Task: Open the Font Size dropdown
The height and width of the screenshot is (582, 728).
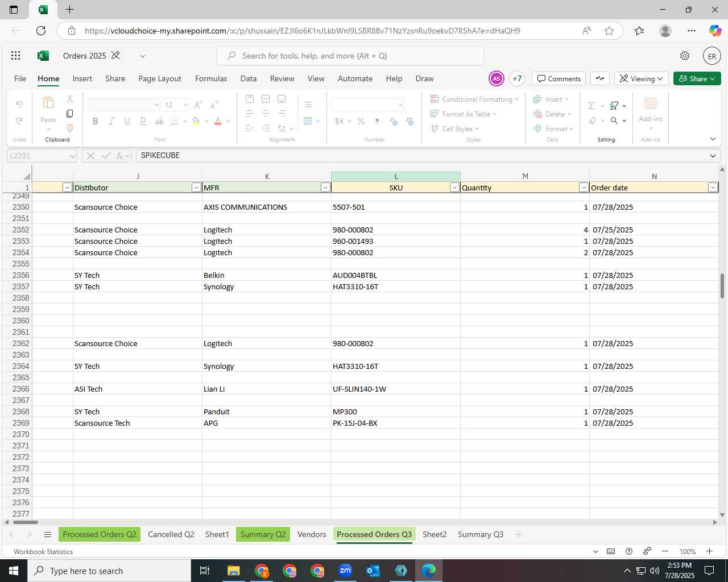Action: (x=185, y=105)
